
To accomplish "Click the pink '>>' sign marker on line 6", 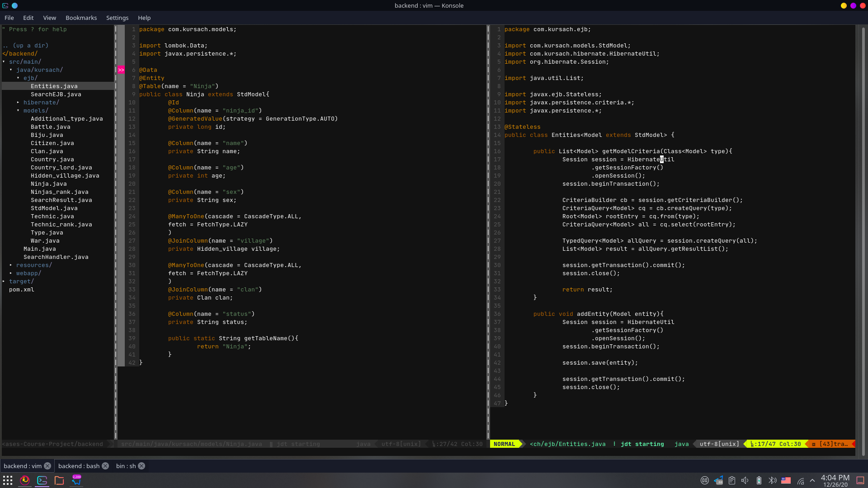I will pos(121,70).
